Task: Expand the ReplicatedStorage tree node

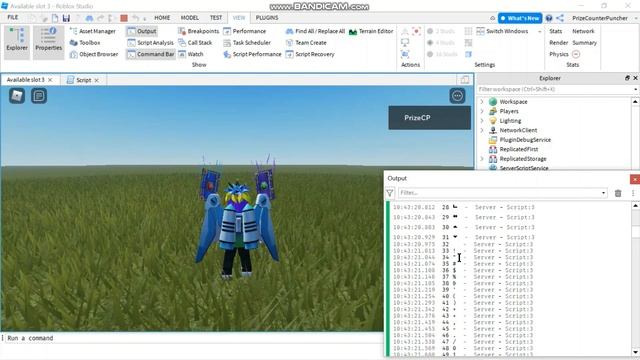Action: click(482, 159)
